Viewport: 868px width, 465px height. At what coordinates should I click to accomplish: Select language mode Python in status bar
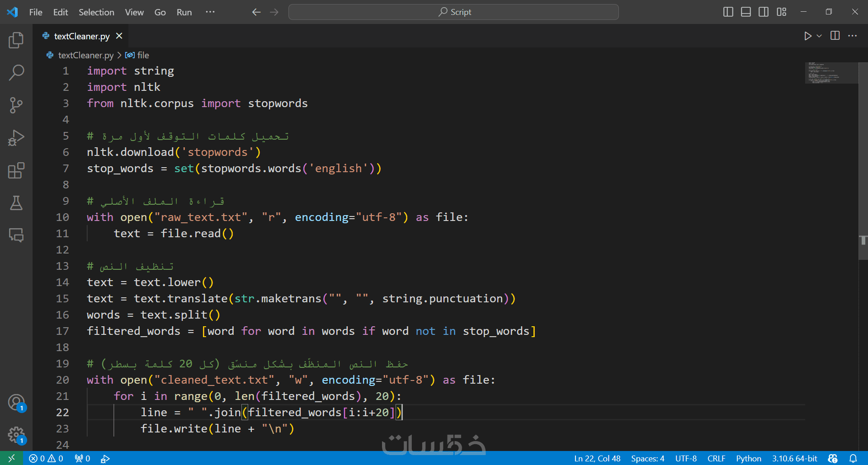click(749, 458)
